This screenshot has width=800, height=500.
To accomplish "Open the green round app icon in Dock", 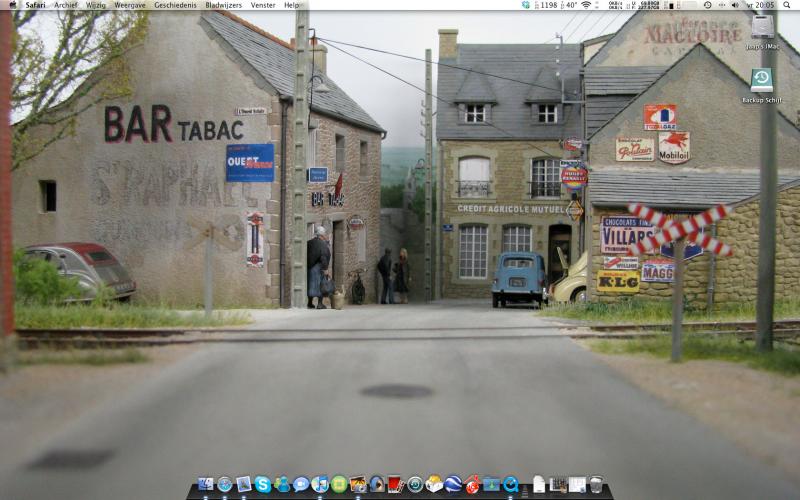I will click(339, 484).
